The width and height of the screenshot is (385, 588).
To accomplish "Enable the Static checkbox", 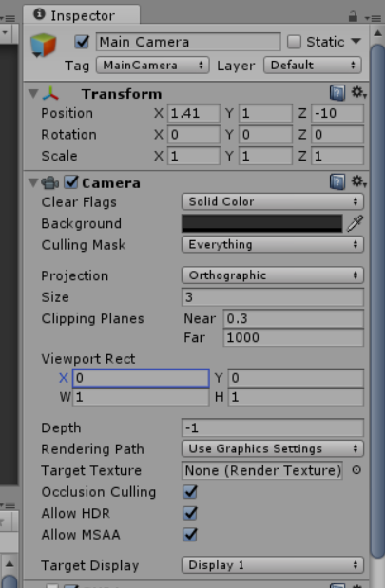I will click(x=294, y=42).
